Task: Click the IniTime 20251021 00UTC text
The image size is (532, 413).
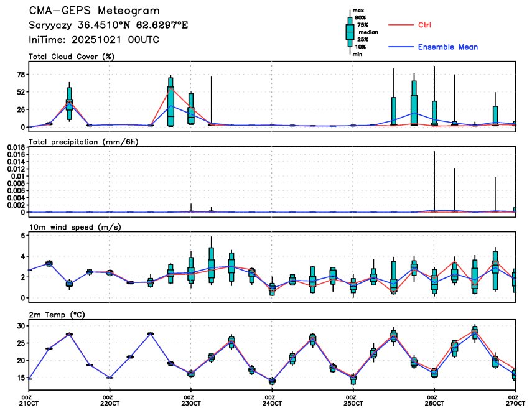Action: [94, 39]
